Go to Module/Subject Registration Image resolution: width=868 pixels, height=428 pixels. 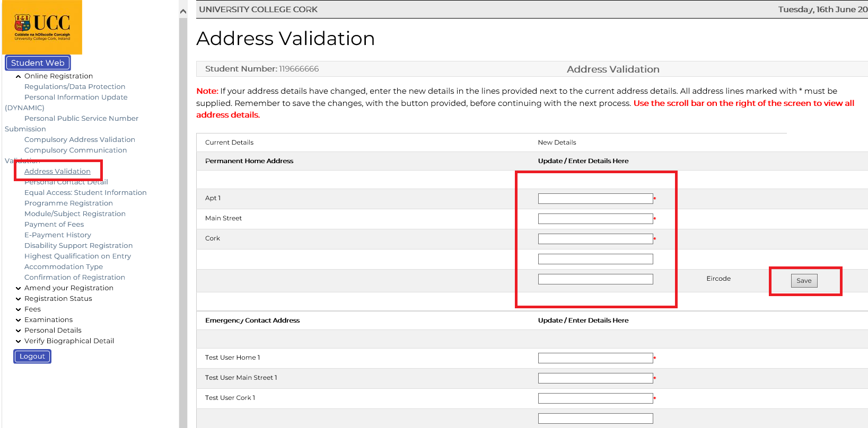pyautogui.click(x=75, y=213)
